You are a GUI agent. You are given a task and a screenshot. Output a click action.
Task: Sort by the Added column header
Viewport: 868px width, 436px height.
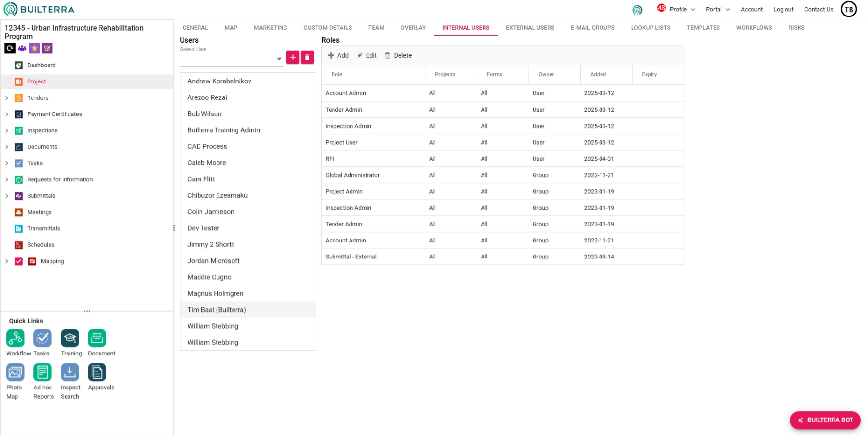[x=606, y=74]
